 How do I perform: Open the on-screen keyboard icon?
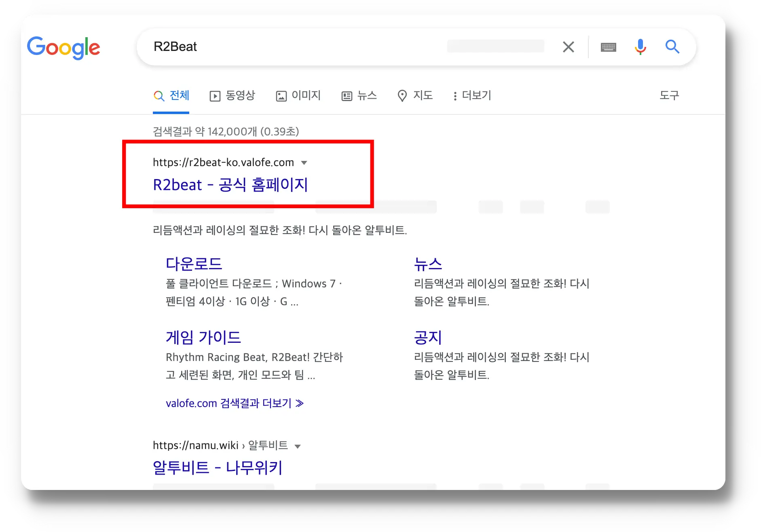click(608, 47)
